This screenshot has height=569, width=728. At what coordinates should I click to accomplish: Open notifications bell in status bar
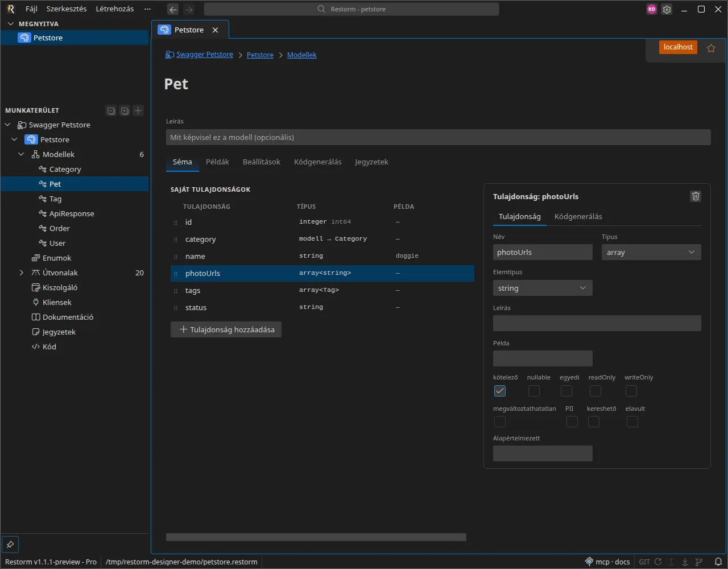[718, 562]
